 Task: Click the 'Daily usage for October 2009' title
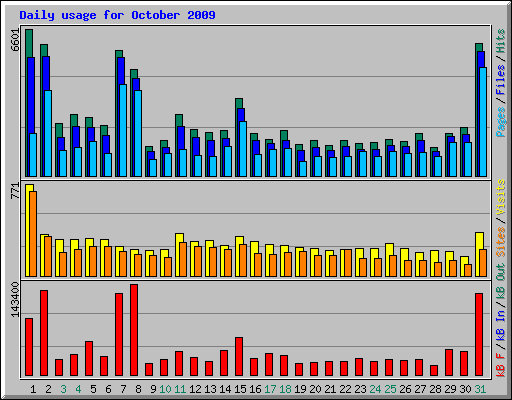tap(117, 15)
